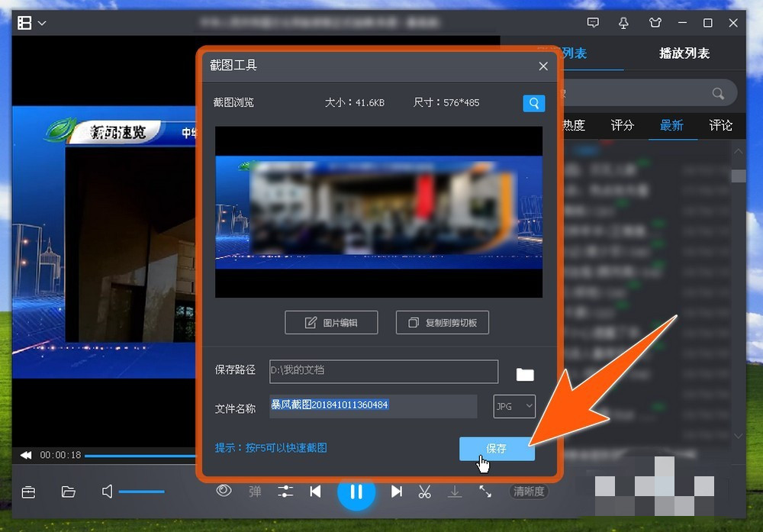This screenshot has height=532, width=763.
Task: Select the 最新 sorting tab
Action: click(x=671, y=126)
